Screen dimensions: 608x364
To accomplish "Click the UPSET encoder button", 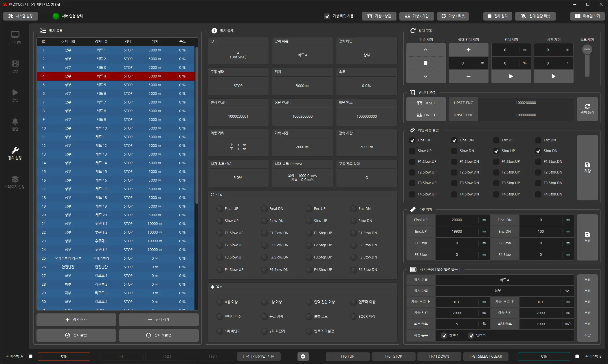I will (426, 103).
